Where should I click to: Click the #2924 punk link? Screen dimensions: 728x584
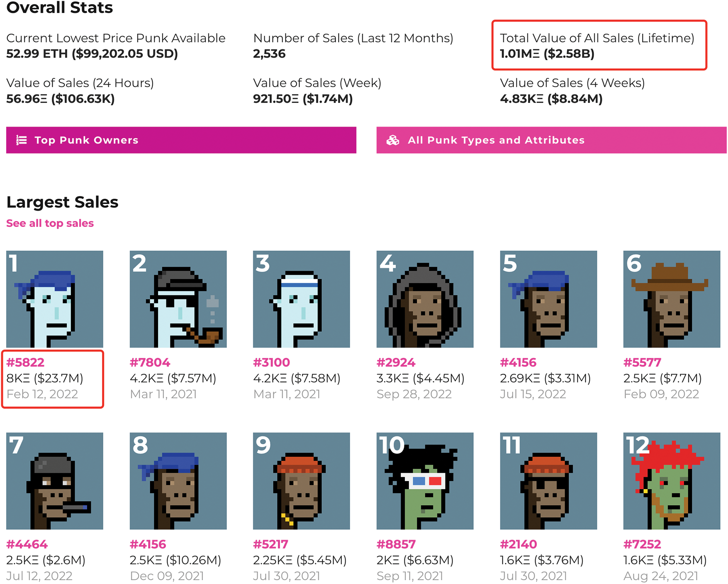point(396,362)
